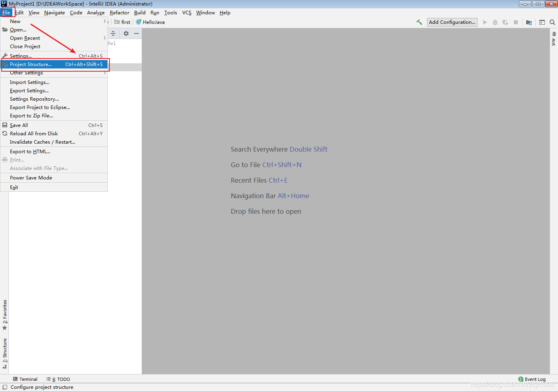This screenshot has height=392, width=558.
Task: Toggle Power Save Mode
Action: 54,178
